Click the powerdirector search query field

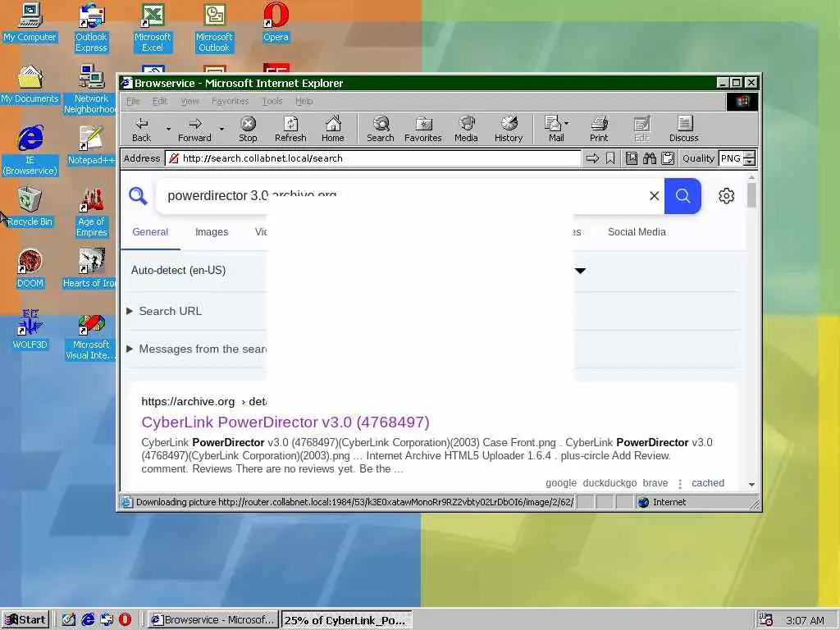pos(402,196)
